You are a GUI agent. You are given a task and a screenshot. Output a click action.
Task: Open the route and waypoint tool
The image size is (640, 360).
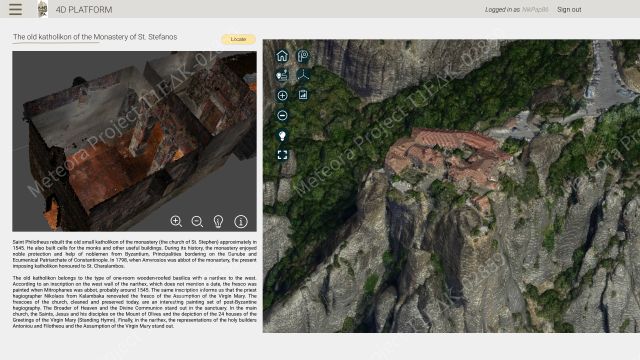[x=282, y=75]
